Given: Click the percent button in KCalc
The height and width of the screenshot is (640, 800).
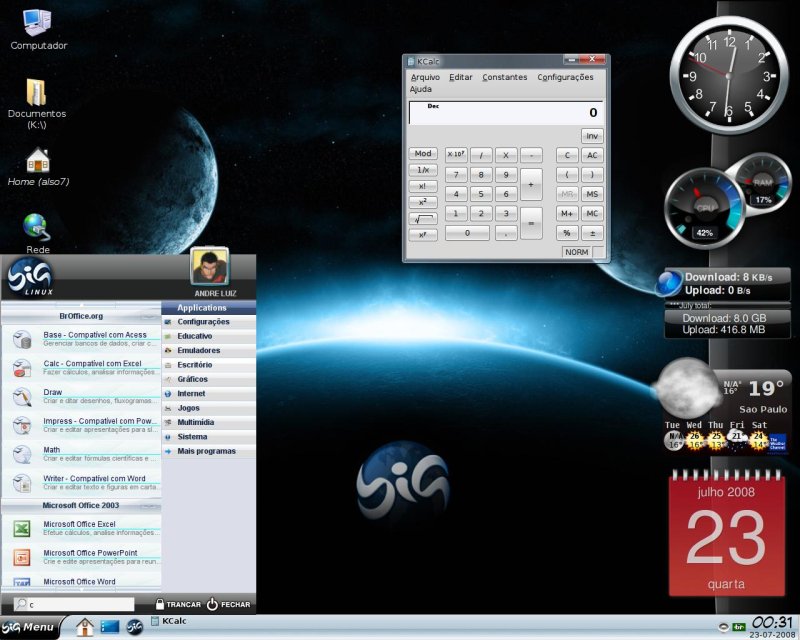Looking at the screenshot, I should pos(567,233).
